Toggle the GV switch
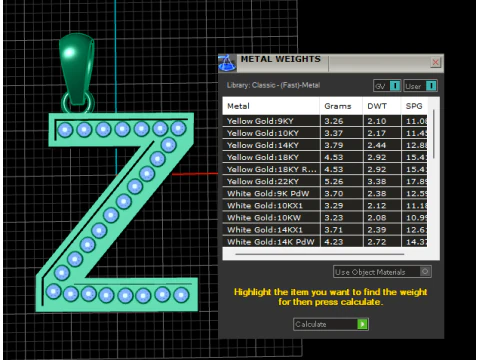This screenshot has height=360, width=480. [387, 86]
